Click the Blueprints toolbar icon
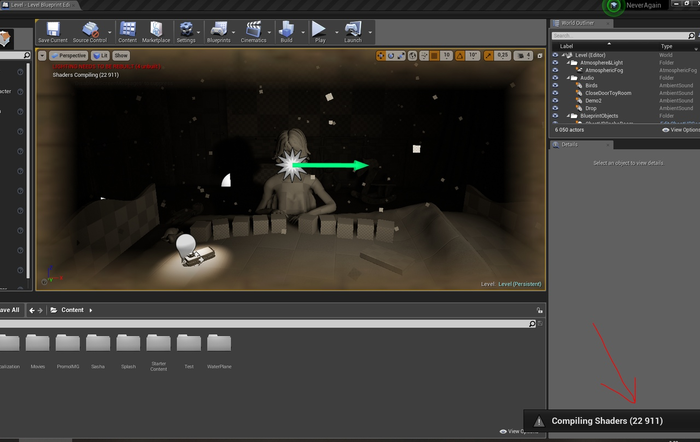Screen dimensions: 700x442 [x=218, y=30]
